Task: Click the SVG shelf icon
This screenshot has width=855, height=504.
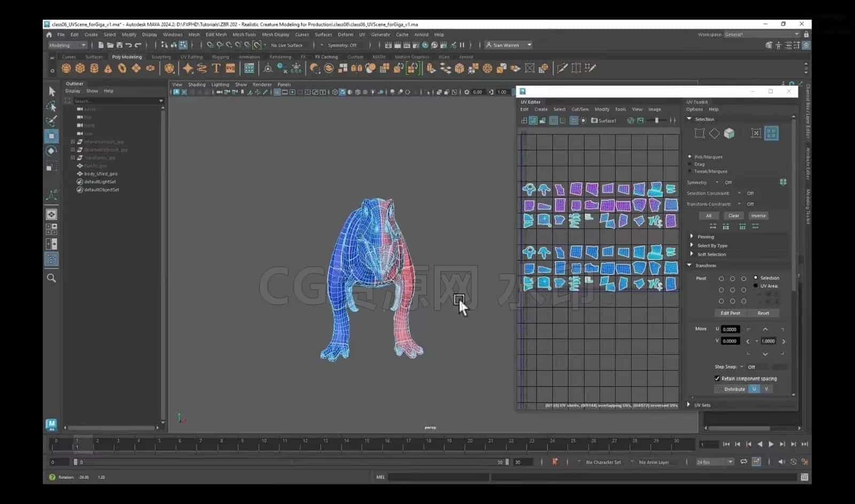Action: (230, 68)
